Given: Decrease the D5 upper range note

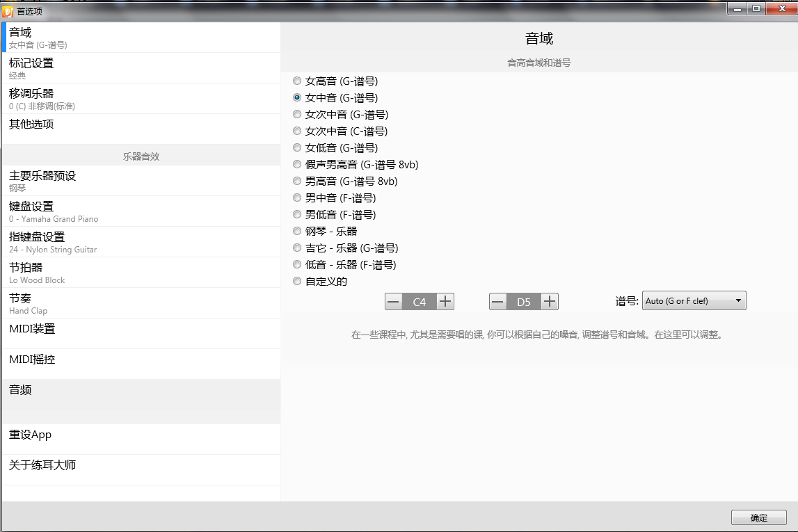Looking at the screenshot, I should pos(498,302).
